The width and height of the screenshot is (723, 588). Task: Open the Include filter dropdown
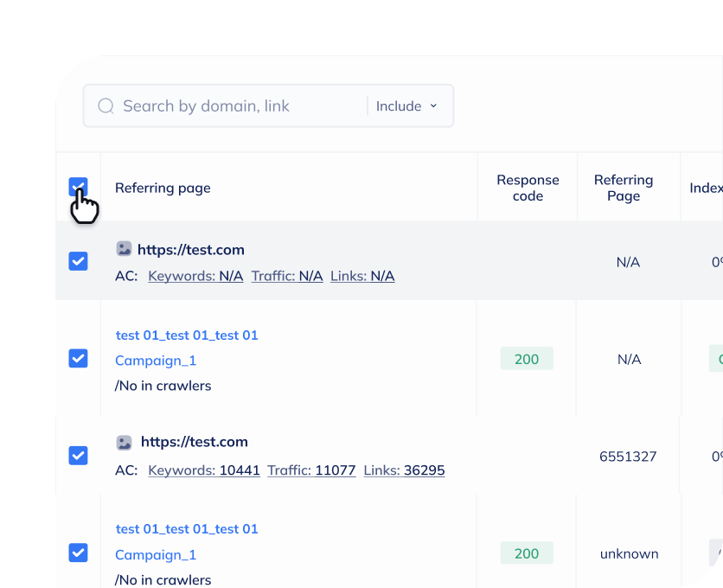coord(406,106)
